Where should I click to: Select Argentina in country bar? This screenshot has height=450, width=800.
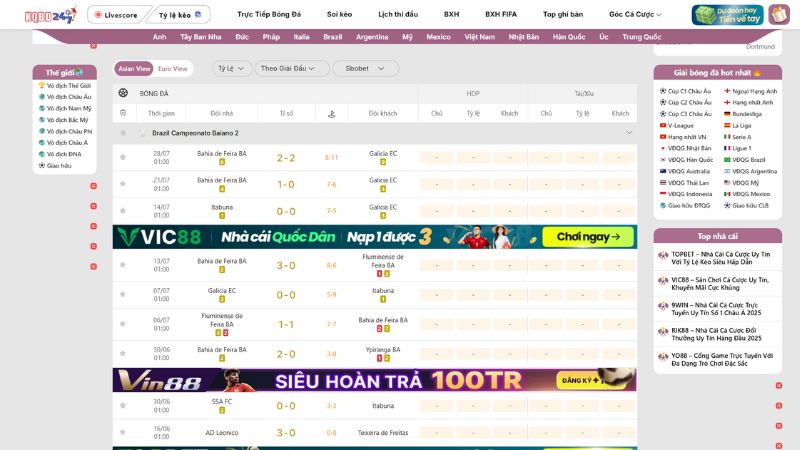click(372, 37)
